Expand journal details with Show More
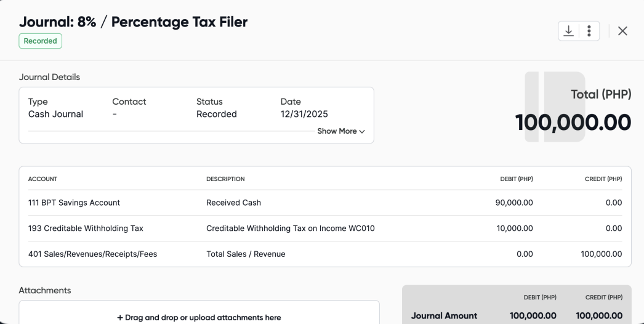Image resolution: width=644 pixels, height=324 pixels. pos(341,131)
